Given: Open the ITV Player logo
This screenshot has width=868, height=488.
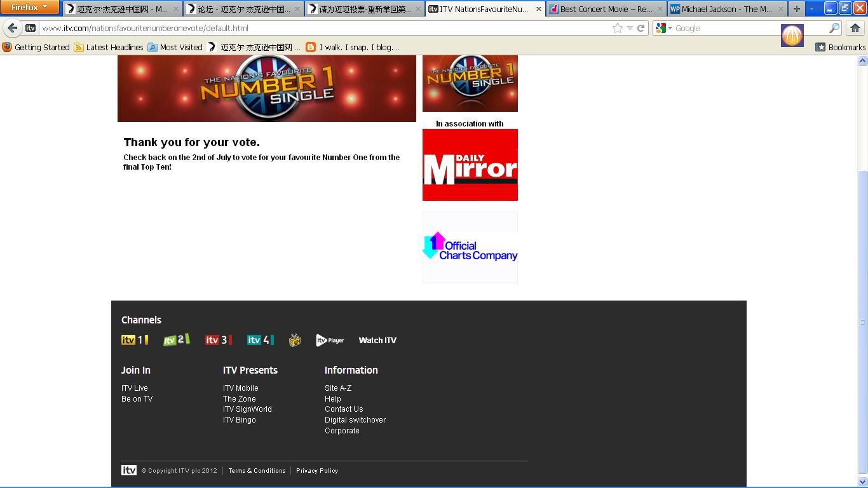Looking at the screenshot, I should click(x=330, y=341).
